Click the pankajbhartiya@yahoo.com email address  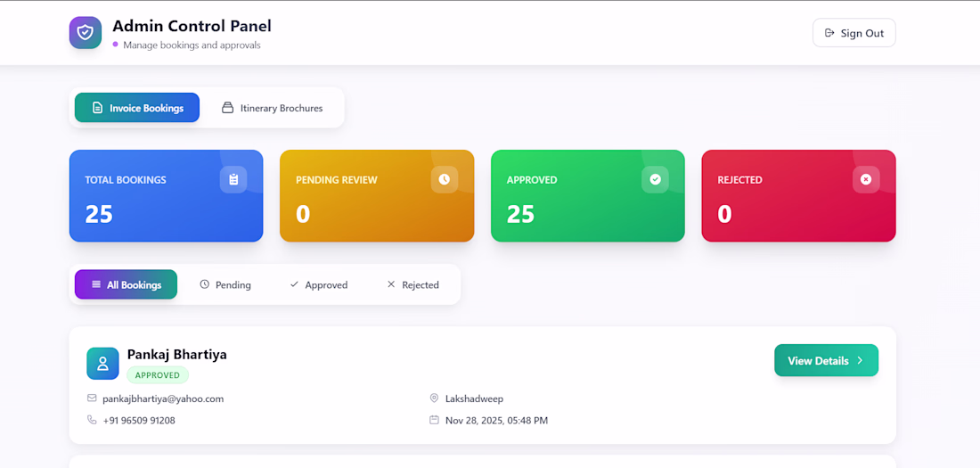coord(163,398)
